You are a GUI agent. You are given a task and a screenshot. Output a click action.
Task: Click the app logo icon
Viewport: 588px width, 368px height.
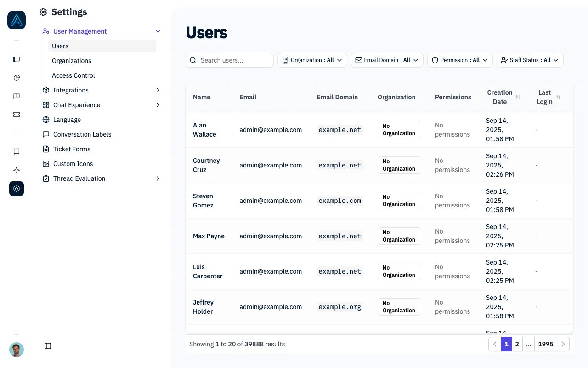(x=17, y=20)
